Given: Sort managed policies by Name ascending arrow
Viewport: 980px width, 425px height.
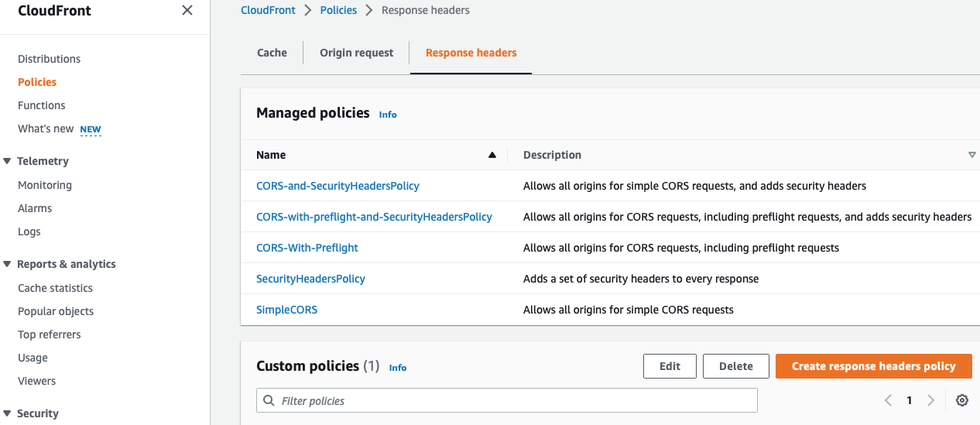Looking at the screenshot, I should (x=492, y=155).
